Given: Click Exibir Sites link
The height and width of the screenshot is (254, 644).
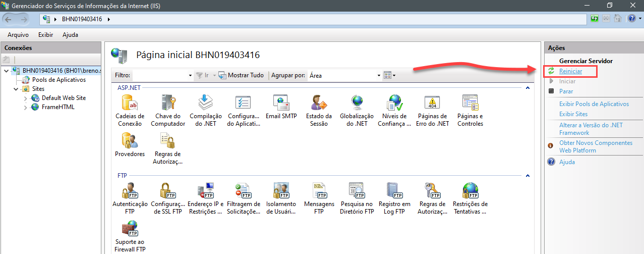Looking at the screenshot, I should click(x=573, y=114).
